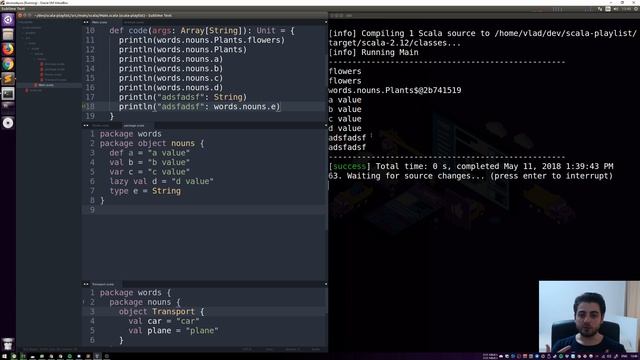Select the Main.scala tab in the top pane

(100, 22)
